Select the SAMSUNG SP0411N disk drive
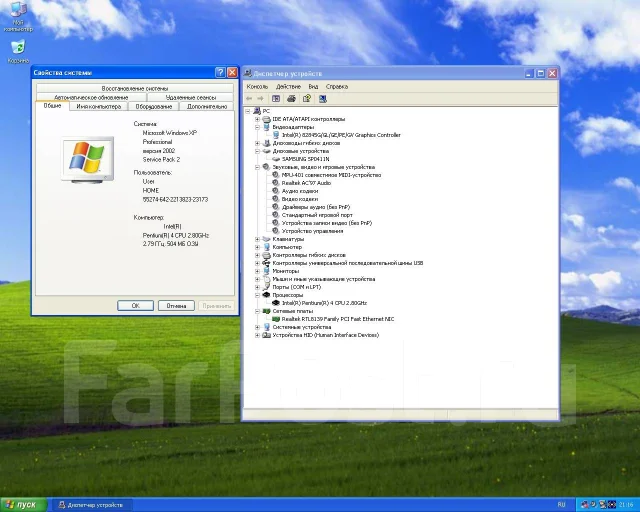 (305, 159)
